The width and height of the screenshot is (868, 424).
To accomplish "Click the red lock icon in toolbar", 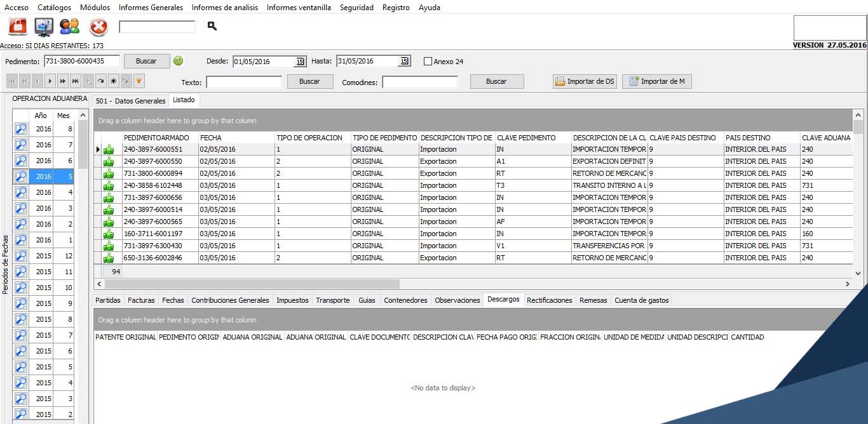I will click(17, 27).
